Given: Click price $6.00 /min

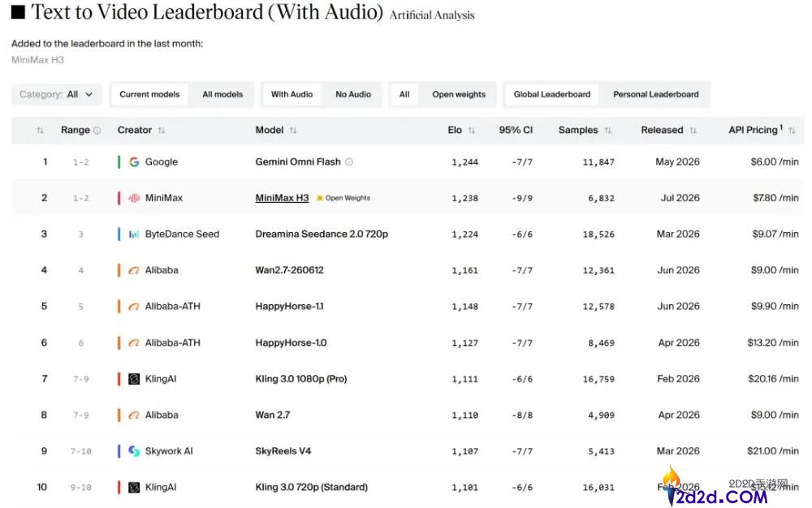Looking at the screenshot, I should tap(775, 162).
